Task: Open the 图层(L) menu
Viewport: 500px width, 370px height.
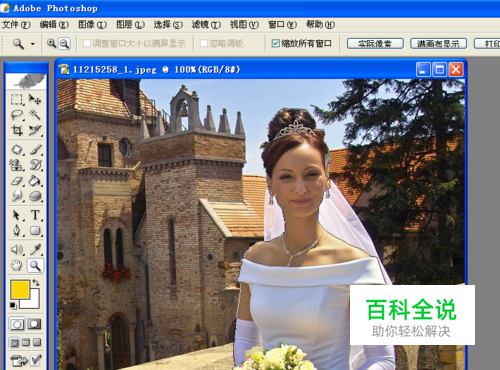Action: coord(130,24)
